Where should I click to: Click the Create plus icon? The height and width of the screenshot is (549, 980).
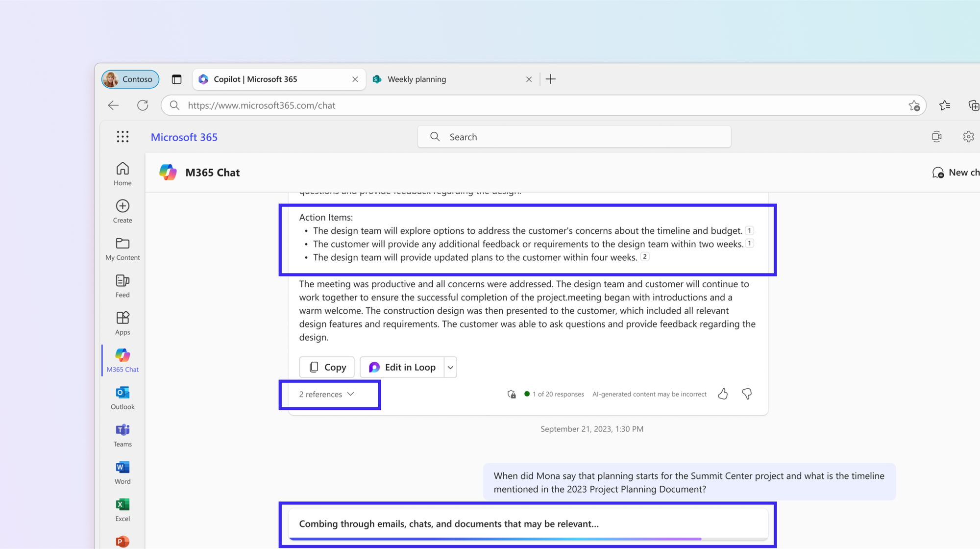[122, 206]
